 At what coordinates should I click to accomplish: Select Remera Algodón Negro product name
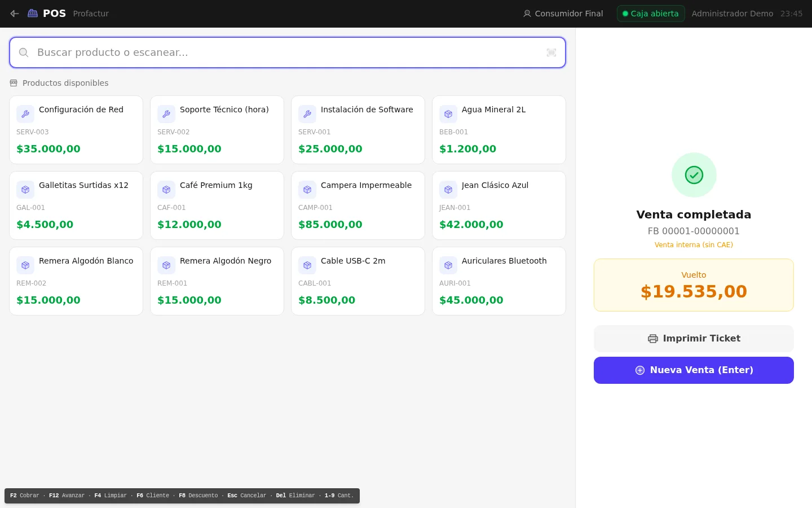226,261
